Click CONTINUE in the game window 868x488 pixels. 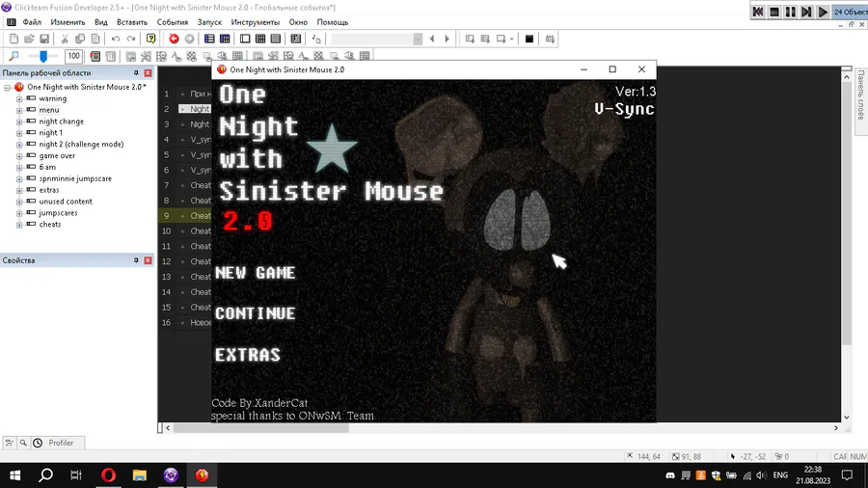coord(256,313)
